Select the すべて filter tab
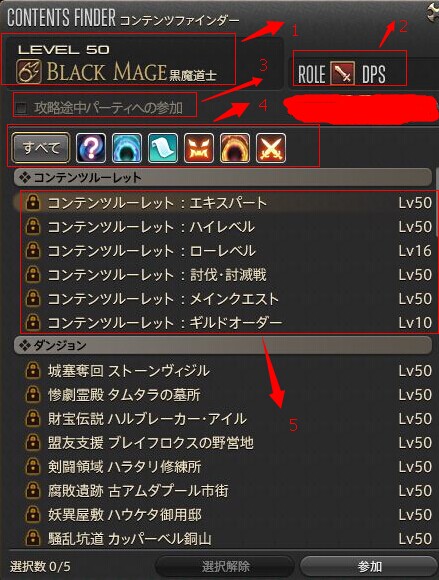Image resolution: width=439 pixels, height=580 pixels. tap(41, 148)
